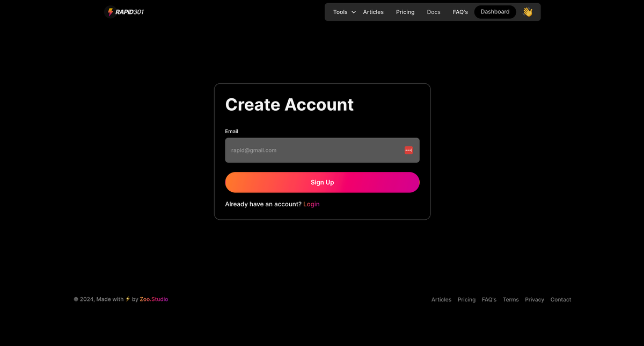644x346 pixels.
Task: Click the Email field label
Action: [x=232, y=131]
